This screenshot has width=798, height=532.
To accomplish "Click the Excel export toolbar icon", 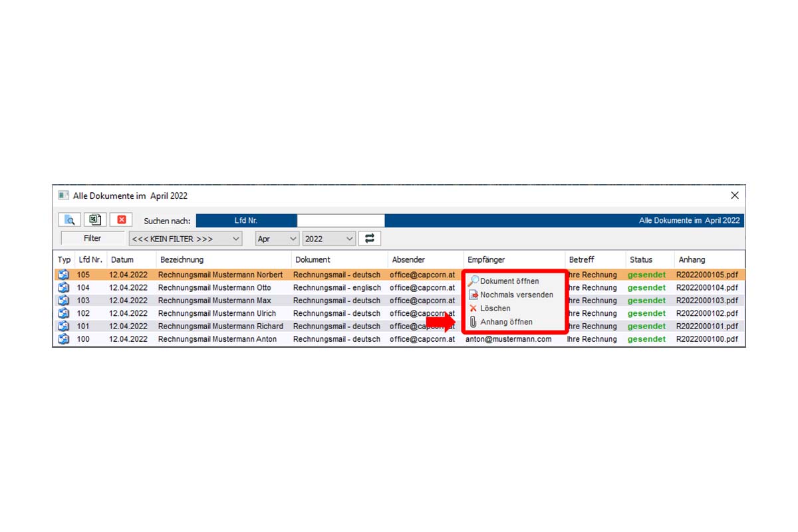I will [x=95, y=220].
